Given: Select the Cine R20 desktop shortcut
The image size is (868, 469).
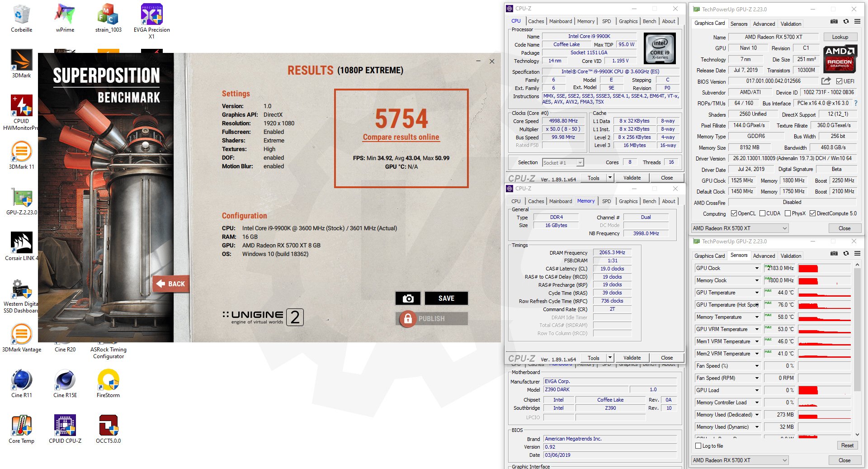Looking at the screenshot, I should point(65,349).
